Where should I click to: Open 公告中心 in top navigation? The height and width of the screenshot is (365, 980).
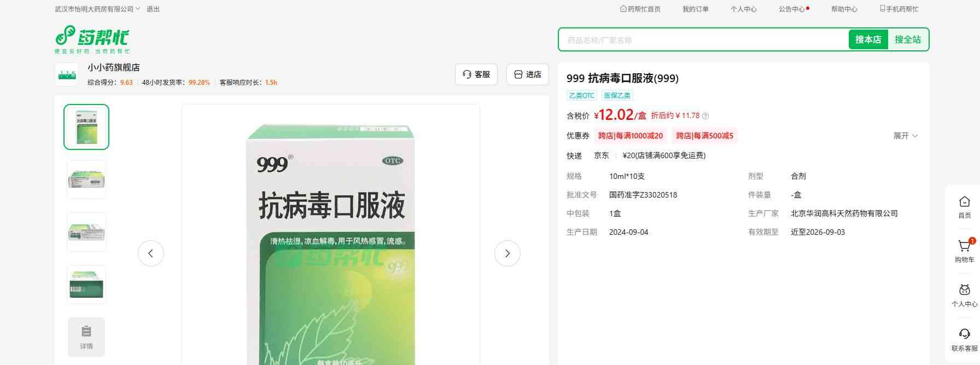point(792,9)
